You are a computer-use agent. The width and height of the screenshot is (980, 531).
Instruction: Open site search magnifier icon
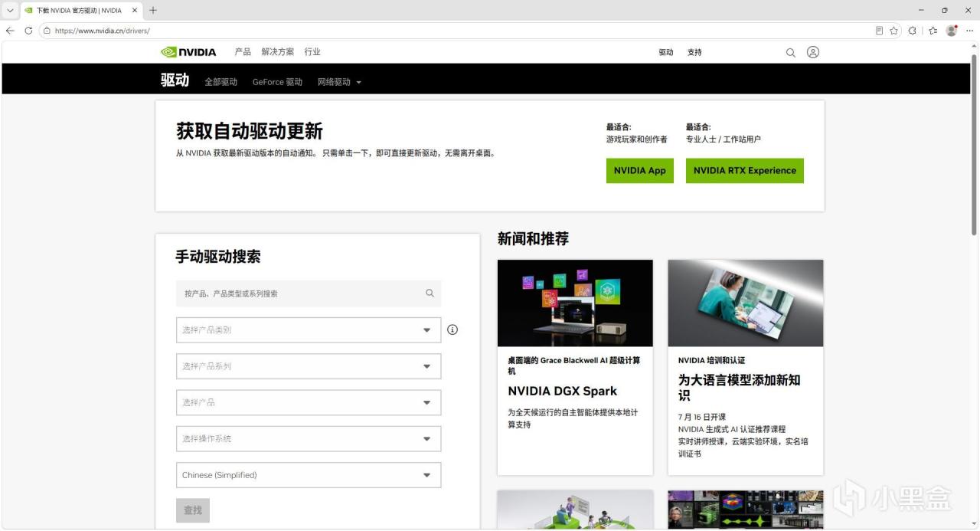(x=790, y=53)
